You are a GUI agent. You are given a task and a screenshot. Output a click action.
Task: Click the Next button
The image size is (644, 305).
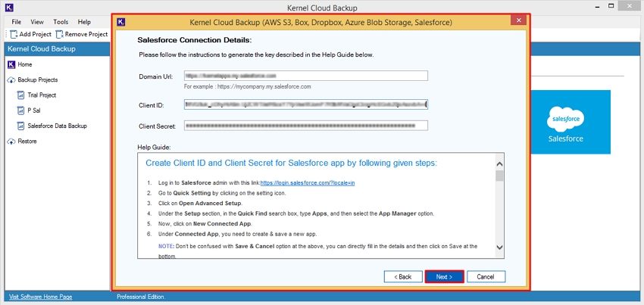(445, 277)
